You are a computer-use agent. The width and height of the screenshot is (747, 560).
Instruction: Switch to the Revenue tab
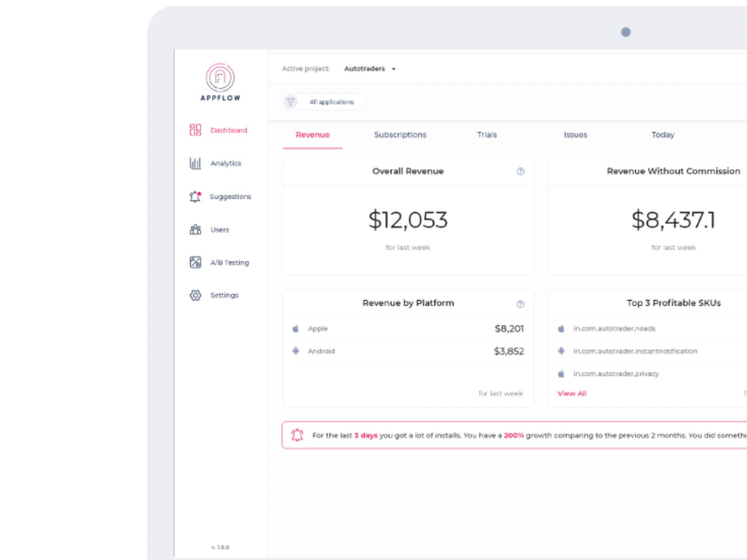point(313,135)
